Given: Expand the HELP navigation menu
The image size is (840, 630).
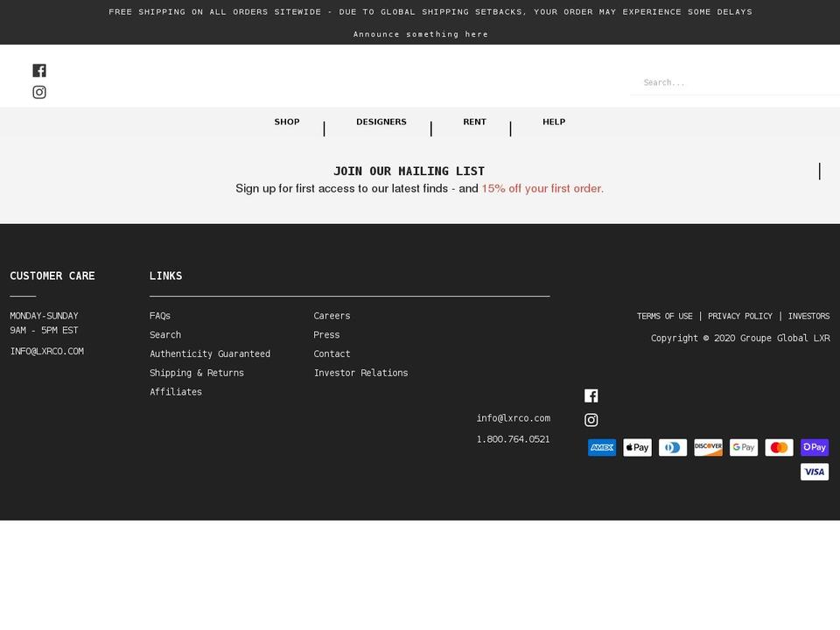Looking at the screenshot, I should pyautogui.click(x=554, y=122).
